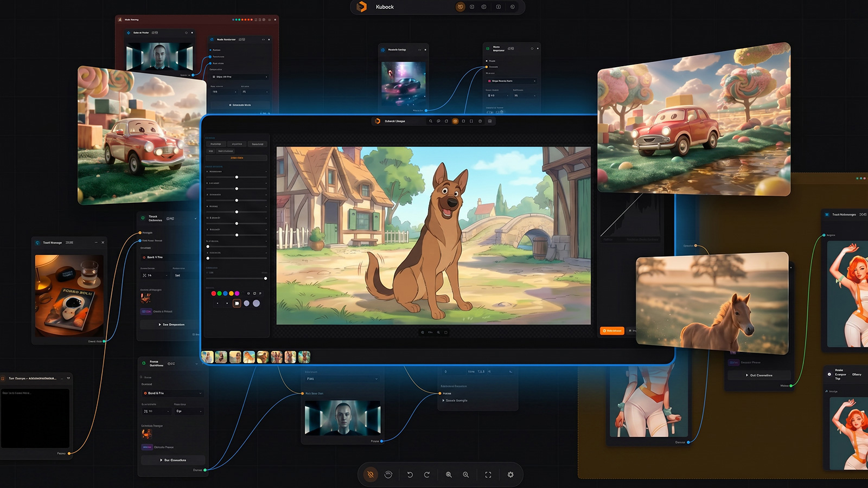Collapse the Froreas node using its chevron

click(196, 363)
